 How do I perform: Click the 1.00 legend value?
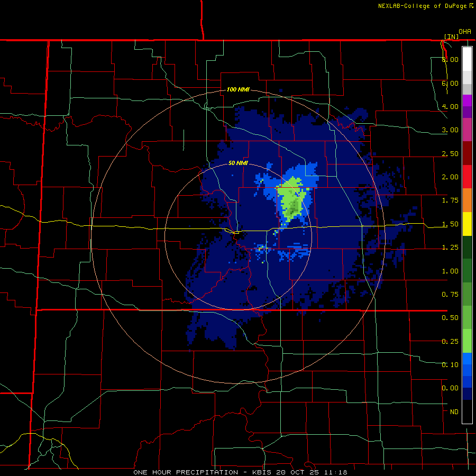click(450, 271)
